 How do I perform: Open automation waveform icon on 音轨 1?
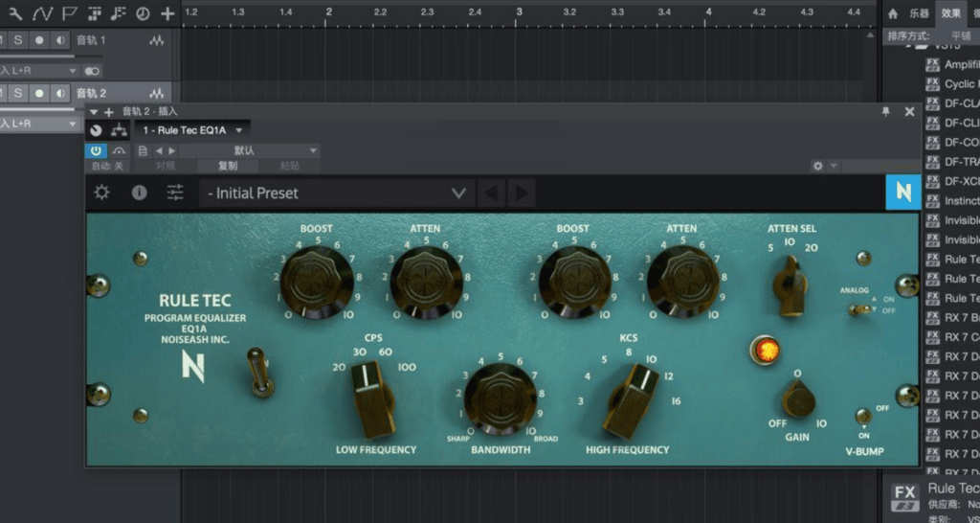[x=156, y=40]
